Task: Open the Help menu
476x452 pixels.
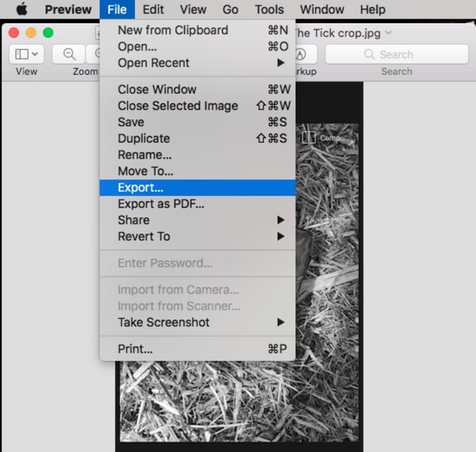Action: coord(373,9)
